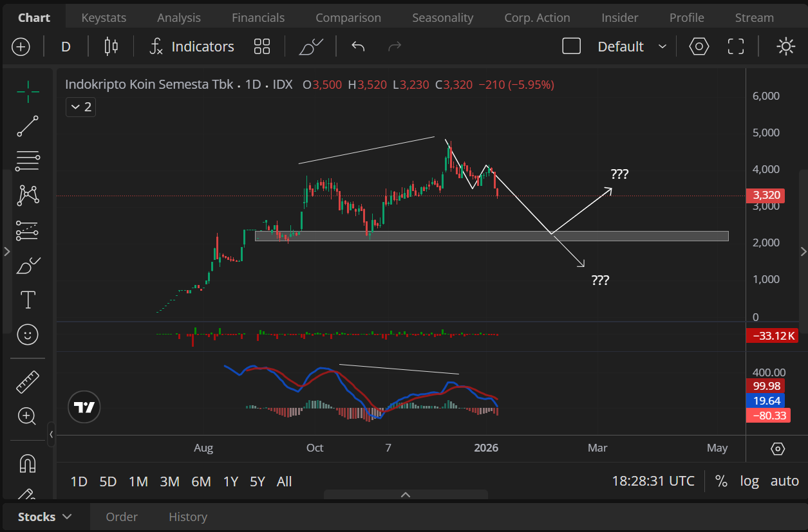This screenshot has width=808, height=532.
Task: Select the trend line drawing tool
Action: point(28,127)
